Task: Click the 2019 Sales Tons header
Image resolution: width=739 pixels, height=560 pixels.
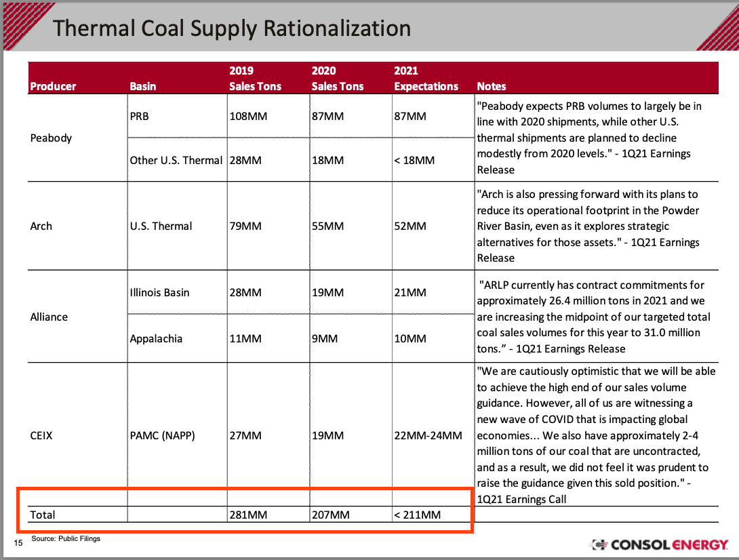Action: 255,79
